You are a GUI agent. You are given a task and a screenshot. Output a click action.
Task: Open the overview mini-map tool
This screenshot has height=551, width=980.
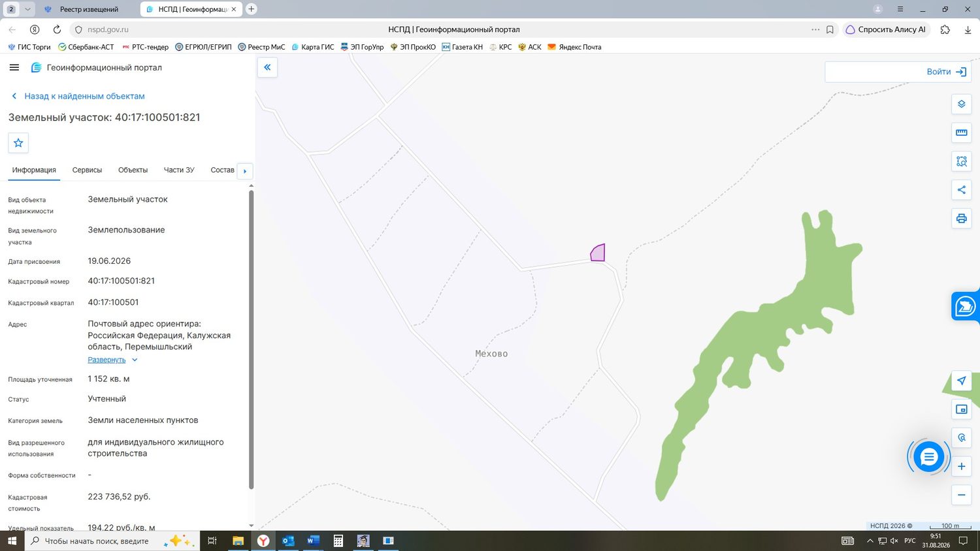[x=961, y=409]
